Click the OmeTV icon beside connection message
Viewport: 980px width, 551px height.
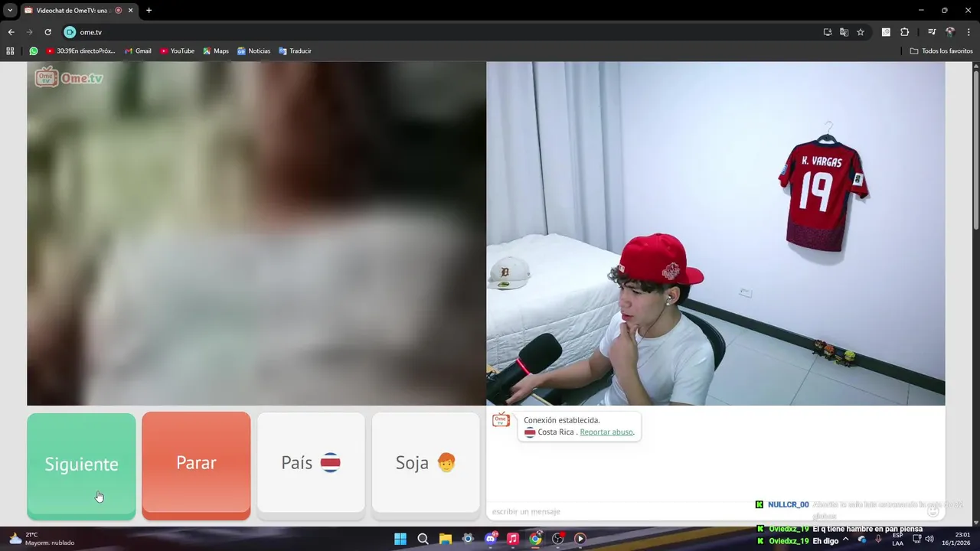click(x=501, y=420)
